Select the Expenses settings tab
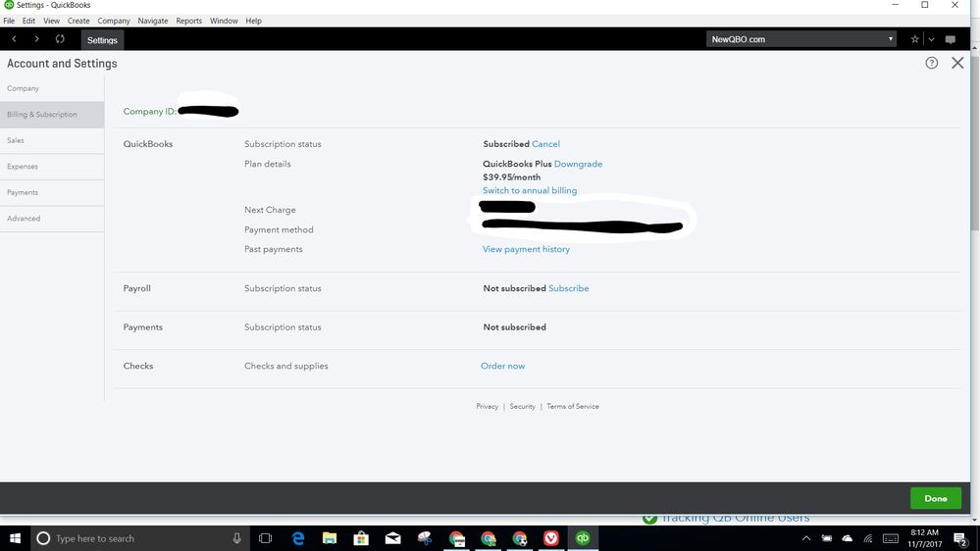The height and width of the screenshot is (551, 980). 52,167
